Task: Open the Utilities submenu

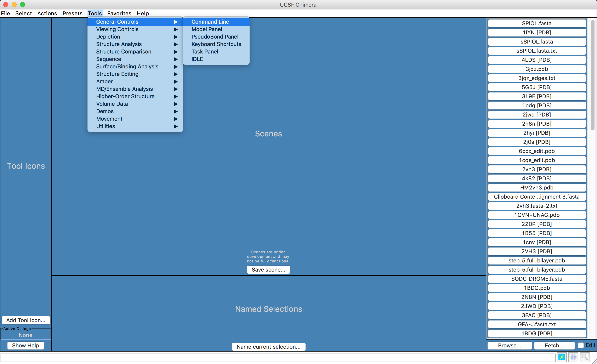Action: pos(135,126)
